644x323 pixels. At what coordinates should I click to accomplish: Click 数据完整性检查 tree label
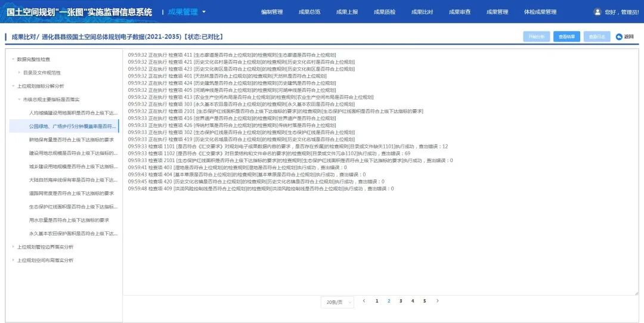click(x=33, y=59)
